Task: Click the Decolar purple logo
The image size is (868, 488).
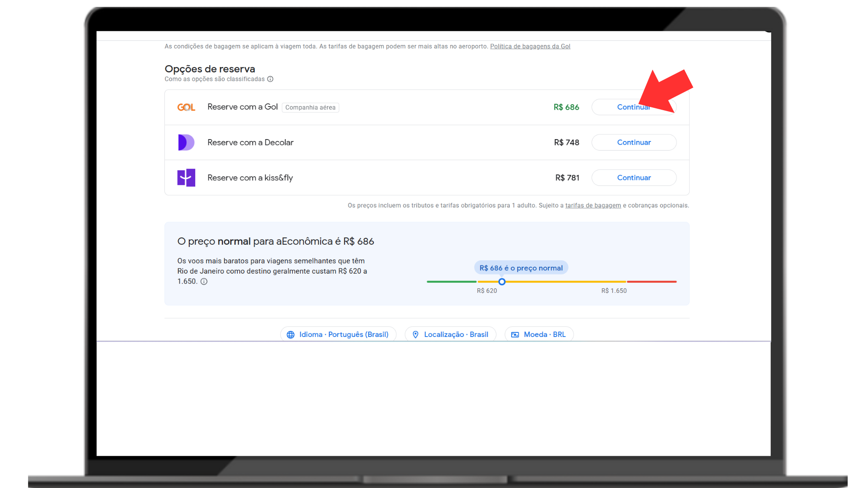Action: (186, 142)
